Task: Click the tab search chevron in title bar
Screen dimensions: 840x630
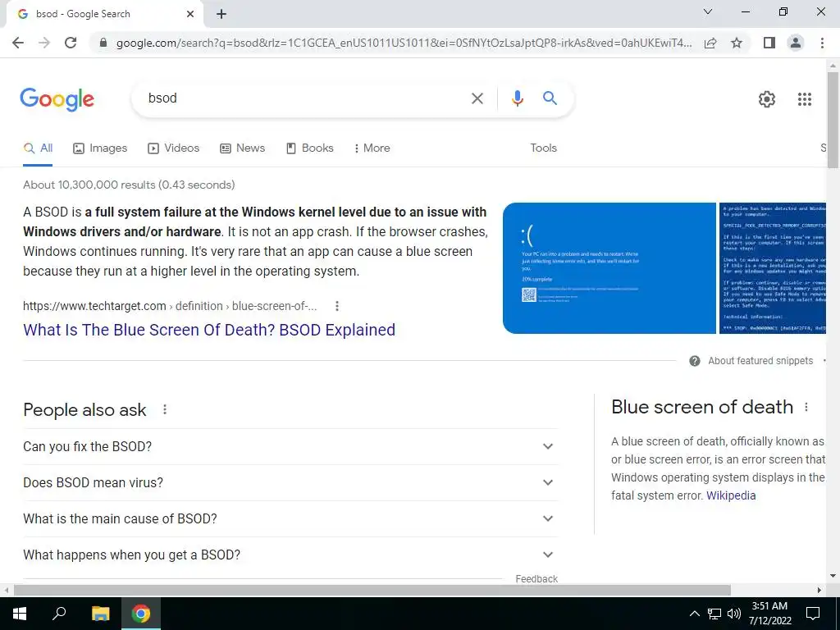Action: 708,11
